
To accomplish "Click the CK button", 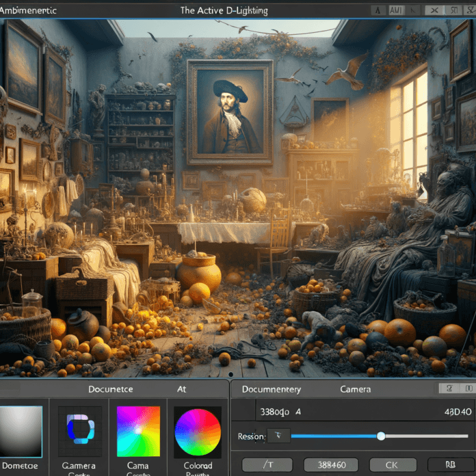I will coord(391,464).
